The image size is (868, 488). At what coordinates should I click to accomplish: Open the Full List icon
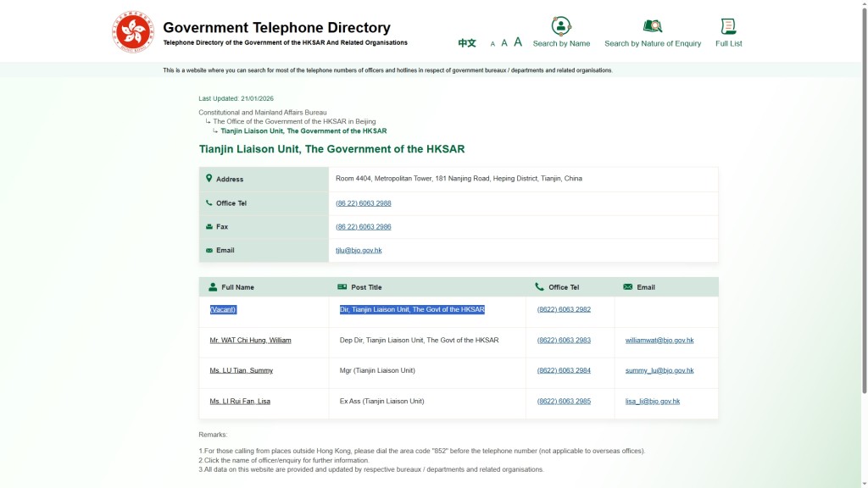point(728,26)
